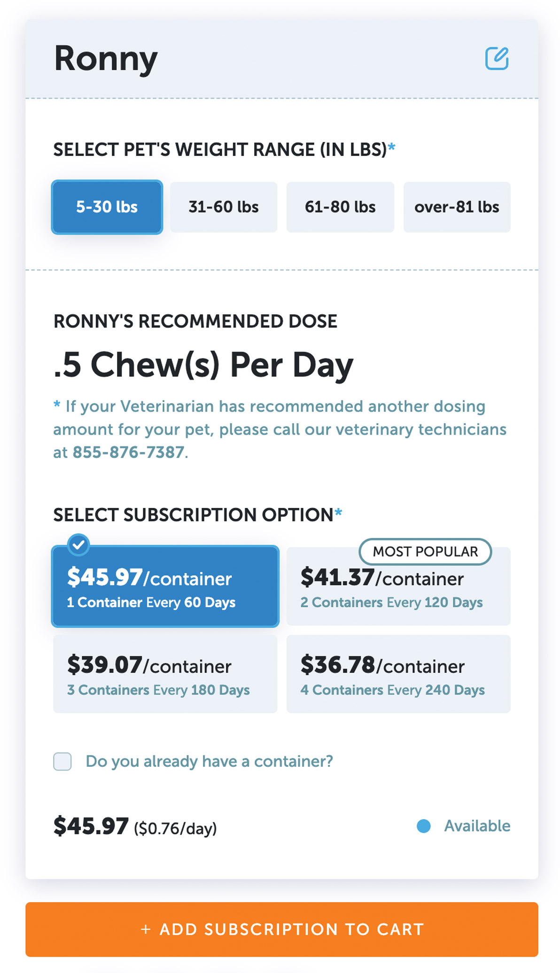Select 4 Containers Every 240 Days option
Image resolution: width=560 pixels, height=973 pixels.
(x=398, y=674)
